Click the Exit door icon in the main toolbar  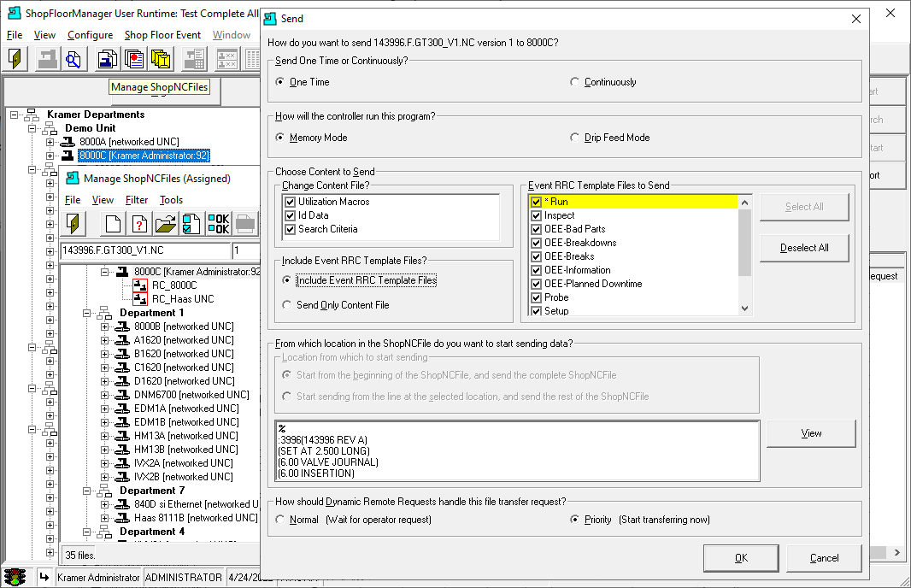[x=15, y=59]
